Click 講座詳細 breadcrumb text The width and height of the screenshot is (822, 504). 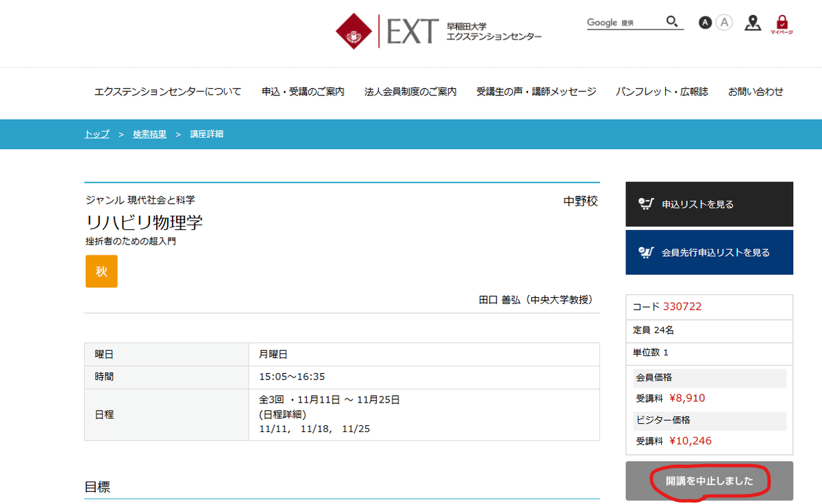tap(207, 134)
